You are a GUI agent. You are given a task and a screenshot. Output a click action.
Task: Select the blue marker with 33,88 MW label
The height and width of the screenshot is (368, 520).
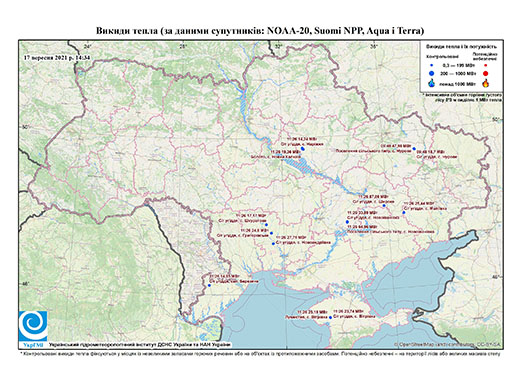[347, 222]
